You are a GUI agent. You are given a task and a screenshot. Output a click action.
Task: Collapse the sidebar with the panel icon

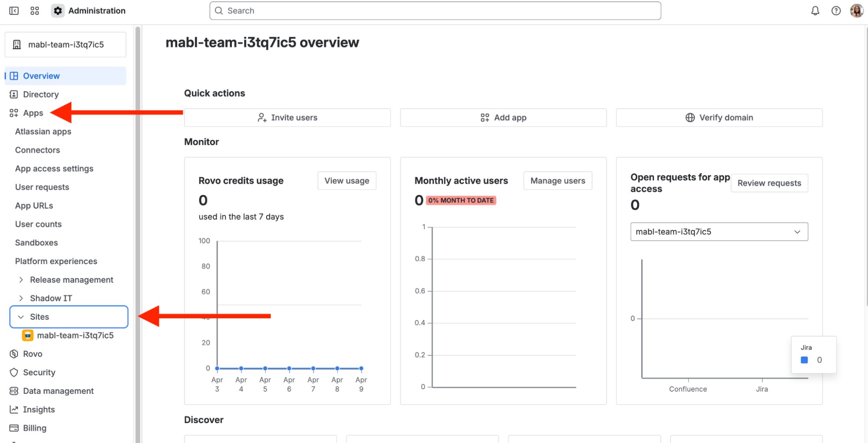click(x=14, y=11)
